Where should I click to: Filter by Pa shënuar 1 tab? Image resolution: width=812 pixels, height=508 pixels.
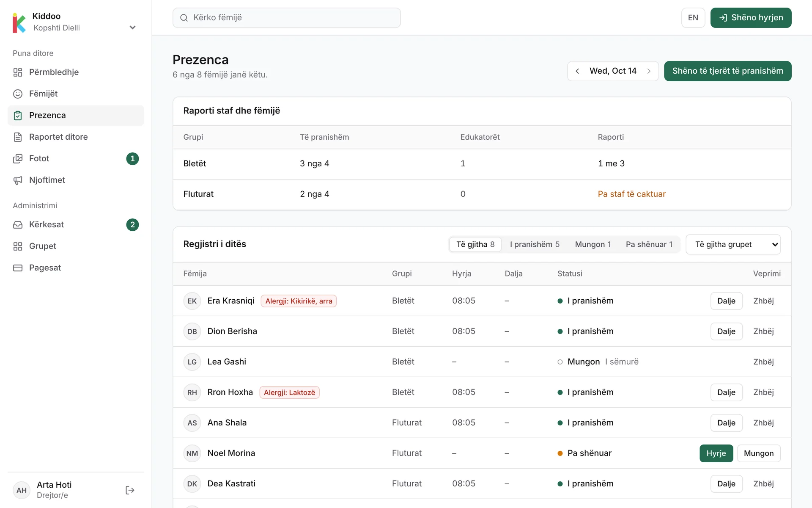coord(649,244)
